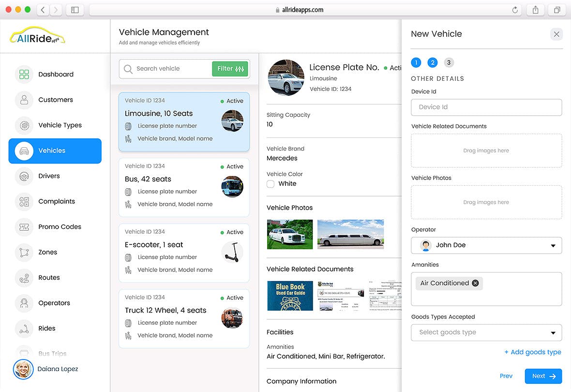Image resolution: width=571 pixels, height=392 pixels.
Task: Open the front-view limousine photo
Action: coord(290,234)
